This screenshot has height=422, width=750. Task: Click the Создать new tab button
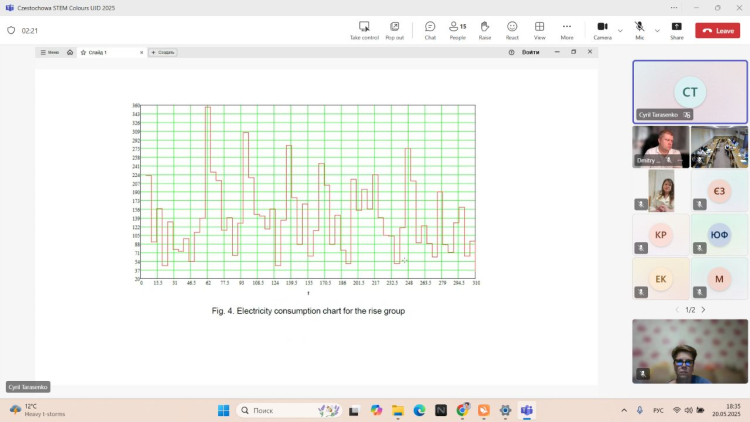point(163,52)
